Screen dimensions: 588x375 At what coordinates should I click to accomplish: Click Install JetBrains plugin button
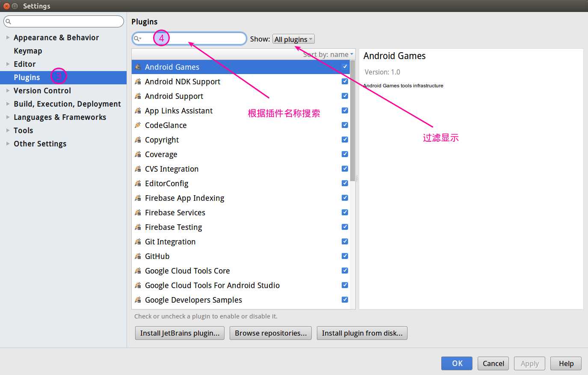(180, 333)
